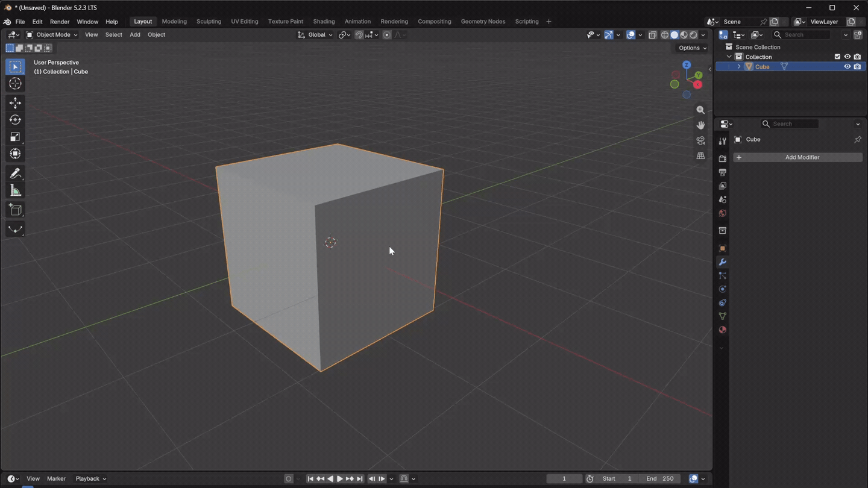Click the viewport zoom magnifier icon

[x=700, y=110]
